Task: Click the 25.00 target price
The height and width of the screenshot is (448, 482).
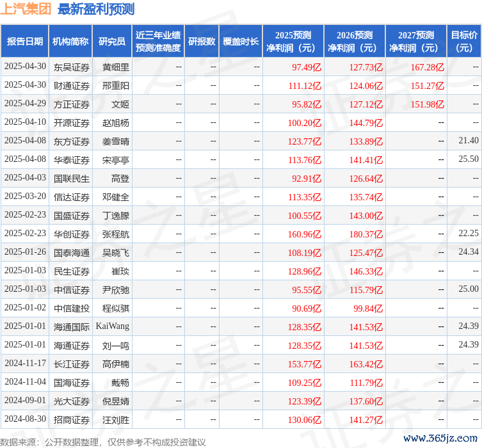Action: [469, 289]
